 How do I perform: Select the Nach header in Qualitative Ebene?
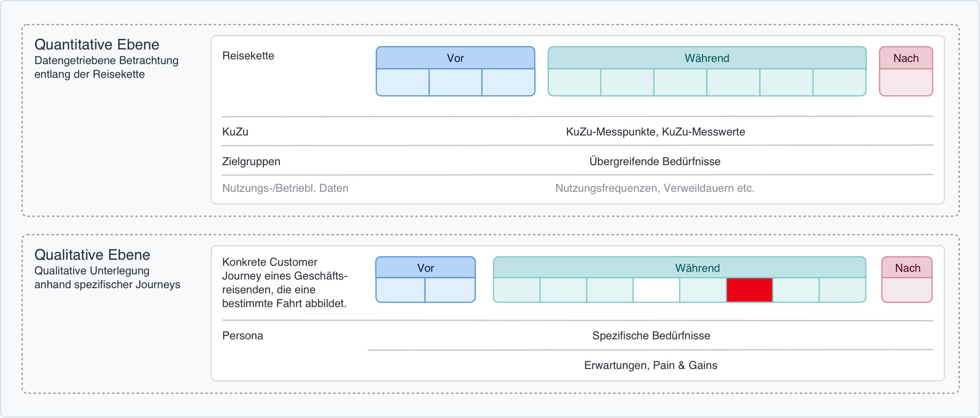(x=907, y=268)
